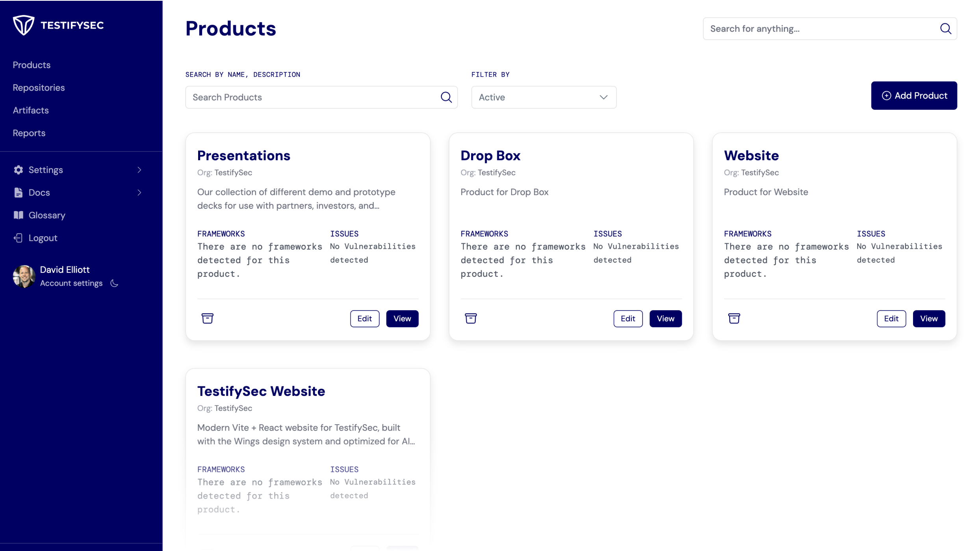Open the Active filter dropdown
The height and width of the screenshot is (551, 980).
tap(544, 97)
